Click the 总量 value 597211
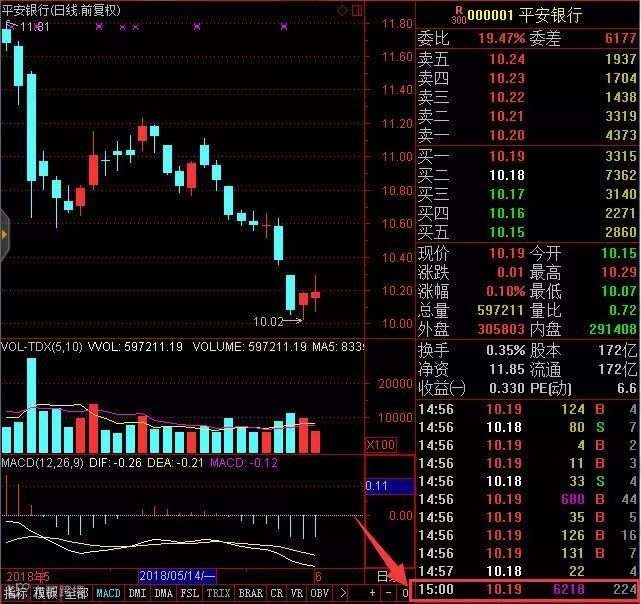Viewport: 641px width, 604px height. click(x=500, y=310)
